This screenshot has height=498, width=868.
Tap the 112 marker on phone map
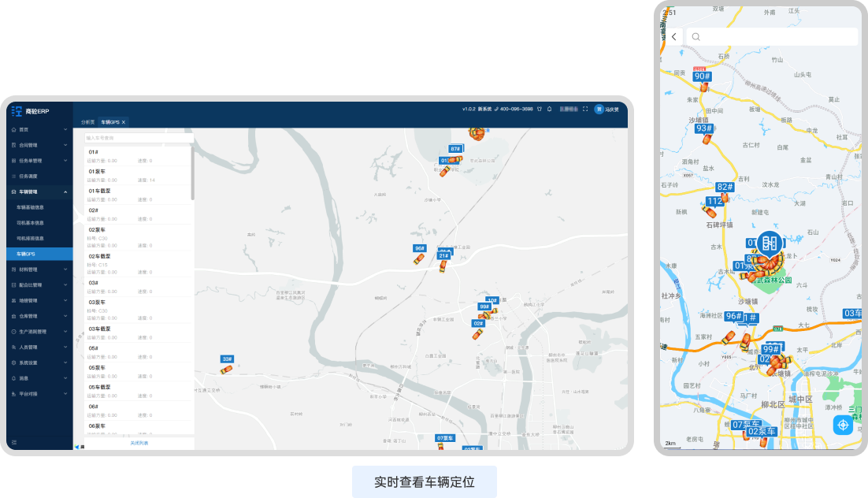point(714,201)
